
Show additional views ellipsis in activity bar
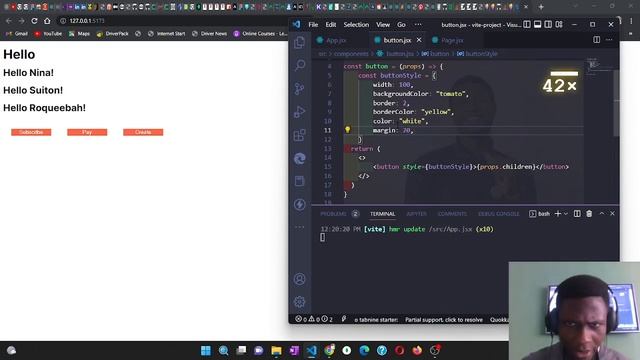pyautogui.click(x=300, y=227)
